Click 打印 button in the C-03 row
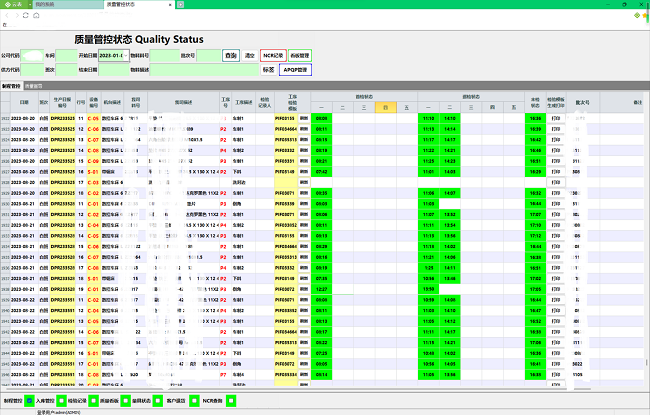The image size is (650, 415). click(x=556, y=182)
